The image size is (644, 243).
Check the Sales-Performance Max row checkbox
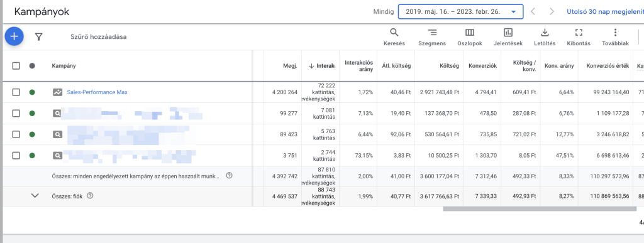coord(16,92)
